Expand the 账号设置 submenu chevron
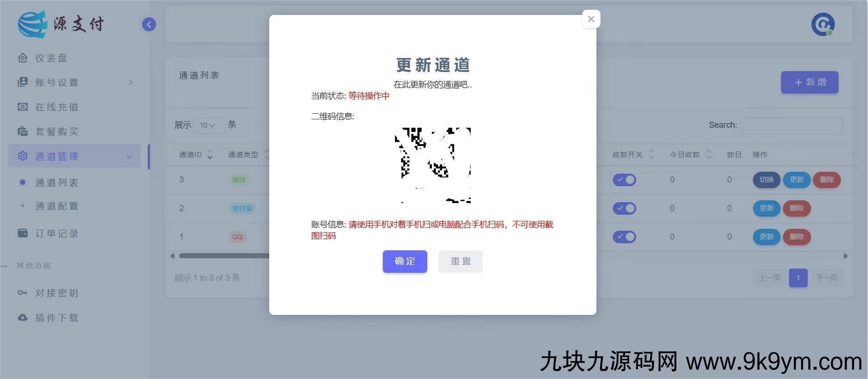Image resolution: width=868 pixels, height=379 pixels. (130, 82)
